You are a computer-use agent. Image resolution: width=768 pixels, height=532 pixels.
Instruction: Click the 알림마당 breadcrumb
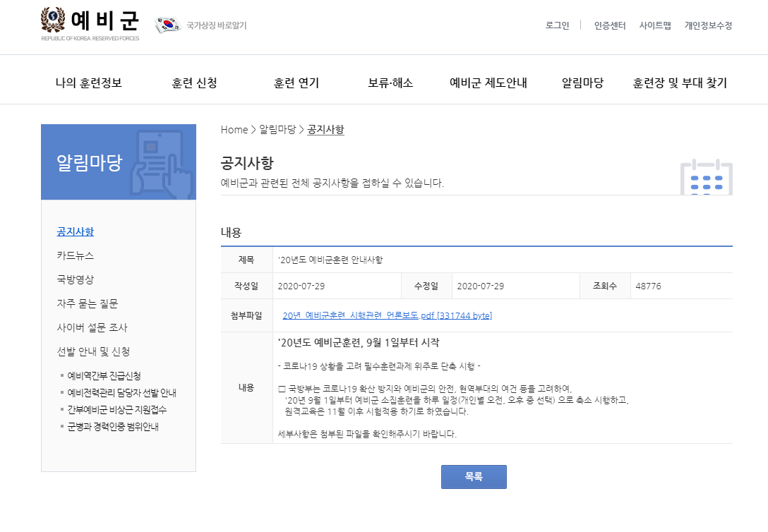pos(277,130)
